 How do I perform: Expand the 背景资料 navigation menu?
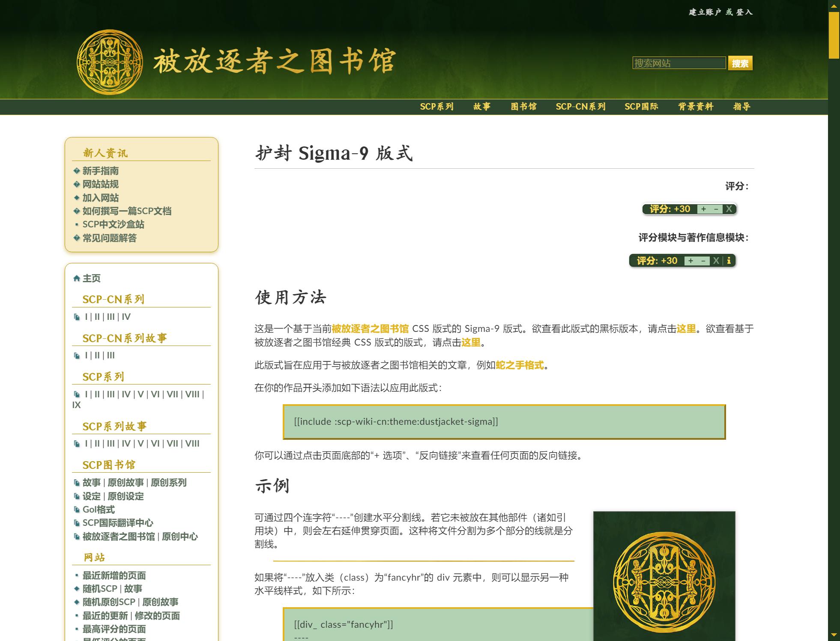point(696,107)
